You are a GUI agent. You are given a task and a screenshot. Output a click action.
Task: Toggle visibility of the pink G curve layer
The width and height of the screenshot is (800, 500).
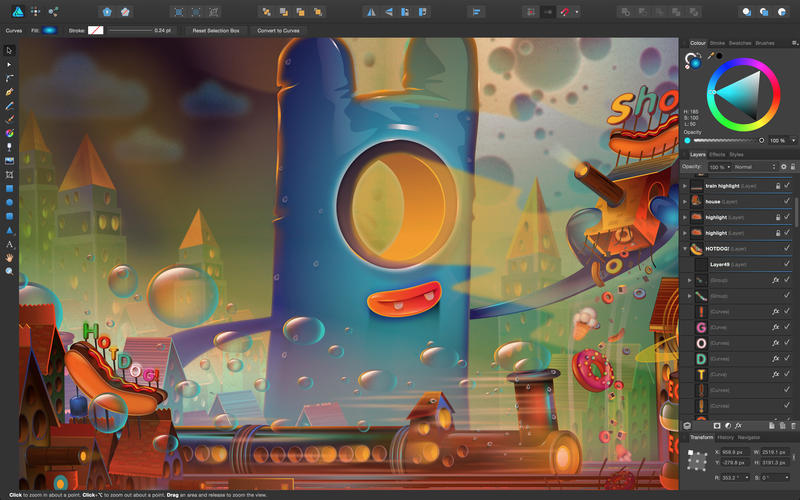(x=787, y=327)
